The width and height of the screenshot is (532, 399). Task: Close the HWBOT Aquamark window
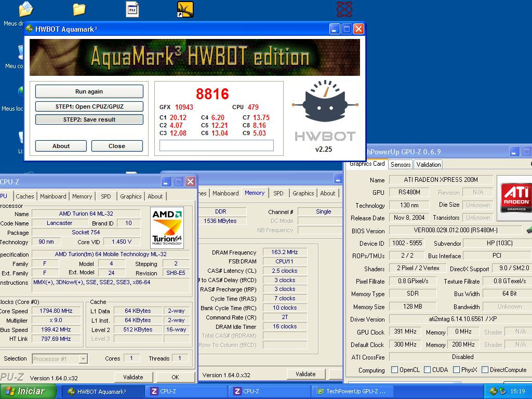point(358,29)
